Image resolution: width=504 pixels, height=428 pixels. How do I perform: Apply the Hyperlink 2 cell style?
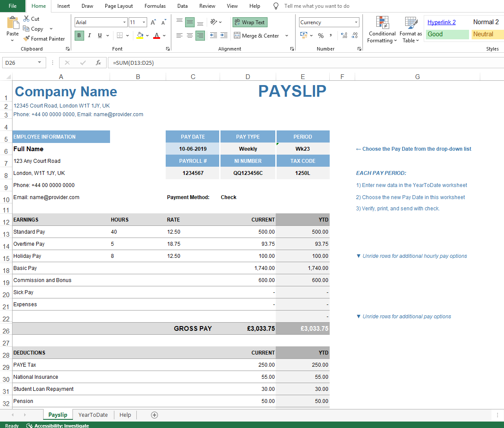(447, 22)
